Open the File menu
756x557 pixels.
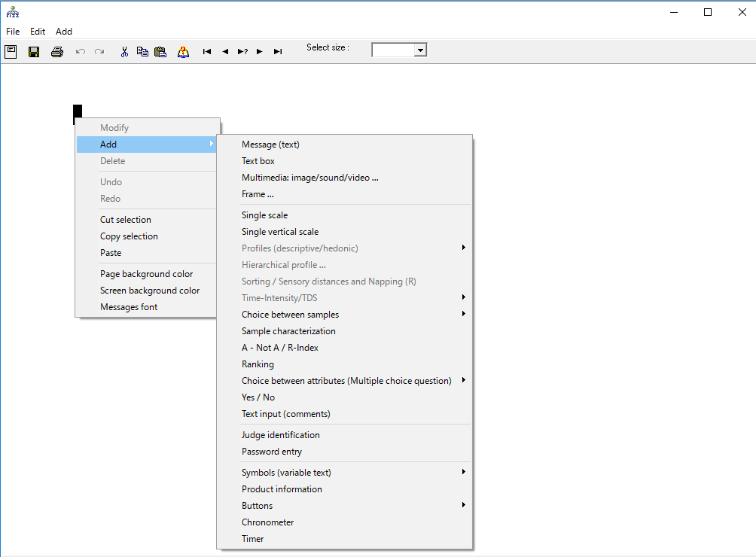click(13, 32)
